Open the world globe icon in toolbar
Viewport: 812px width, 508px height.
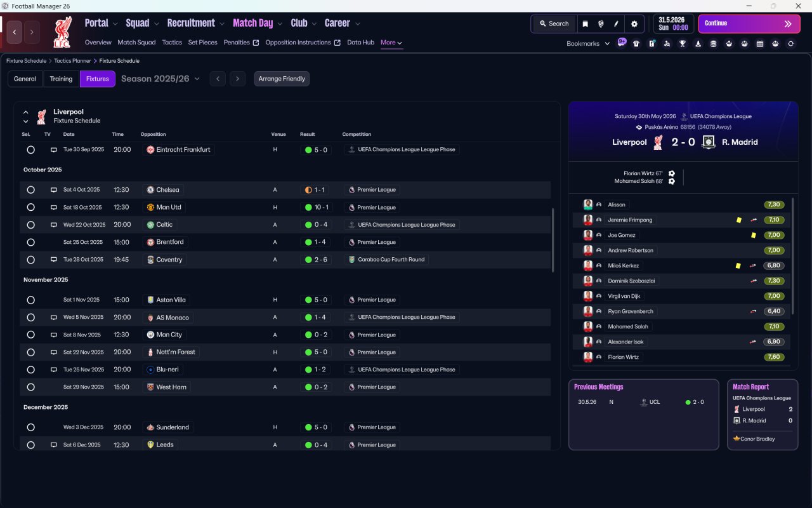click(601, 23)
